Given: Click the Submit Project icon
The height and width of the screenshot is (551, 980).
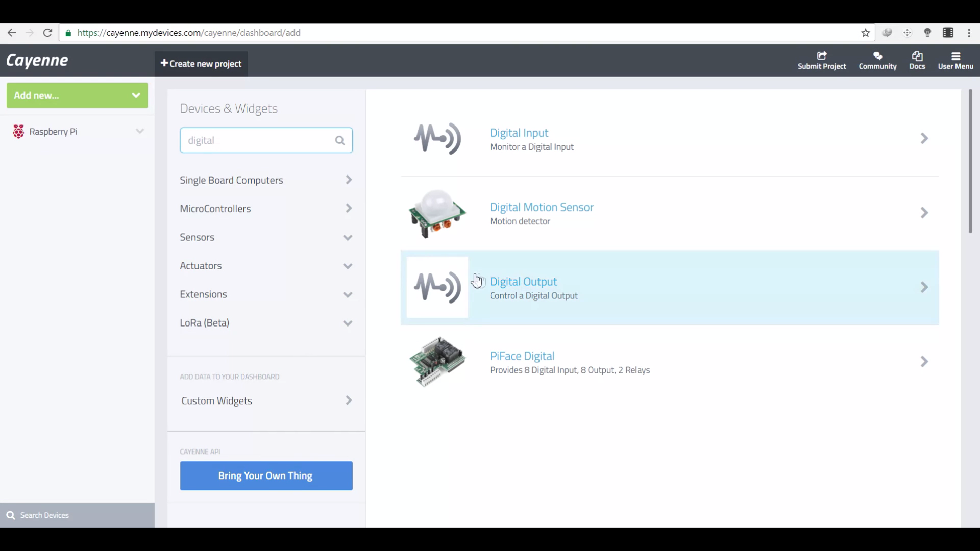Looking at the screenshot, I should pos(821,56).
